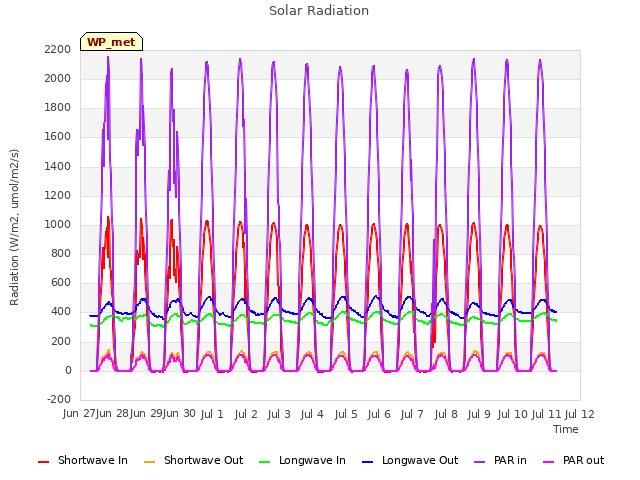The width and height of the screenshot is (640, 480).
Task: Click the Jul 6 x-axis label
Action: tap(379, 414)
